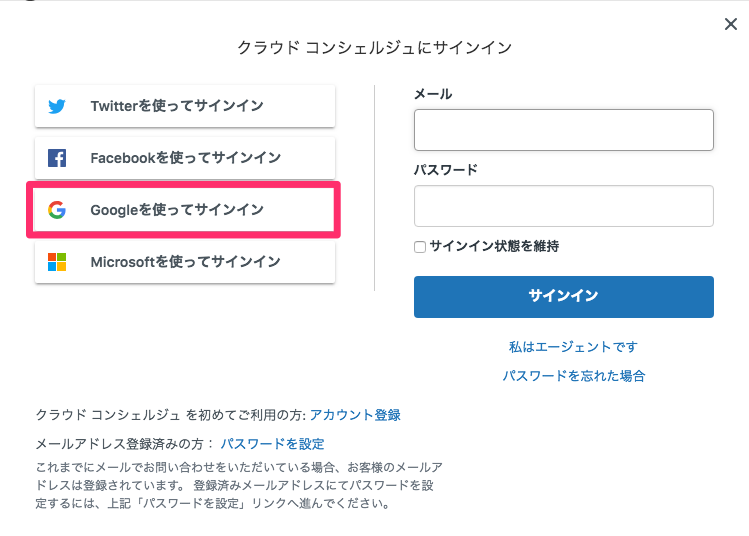Image resolution: width=749 pixels, height=536 pixels.
Task: Choose Facebookを使ってサインイン option
Action: pyautogui.click(x=185, y=158)
